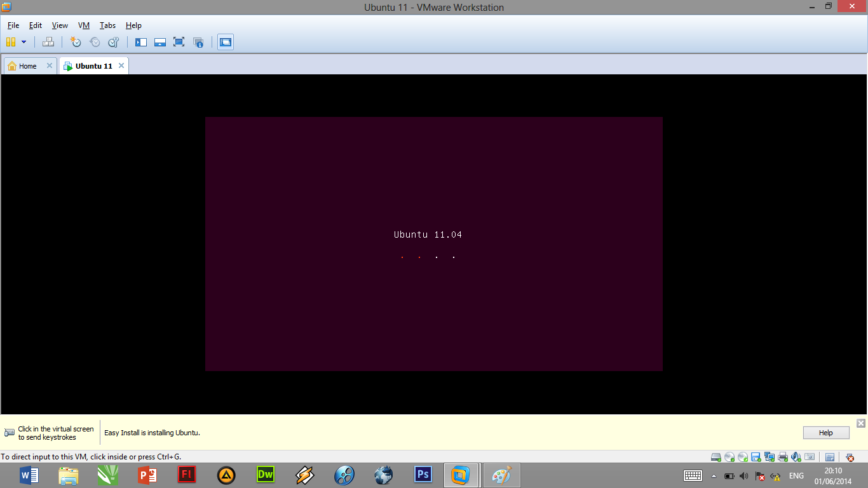Screen dimensions: 868x488
Task: Open File Explorer from the taskbar
Action: point(69,475)
